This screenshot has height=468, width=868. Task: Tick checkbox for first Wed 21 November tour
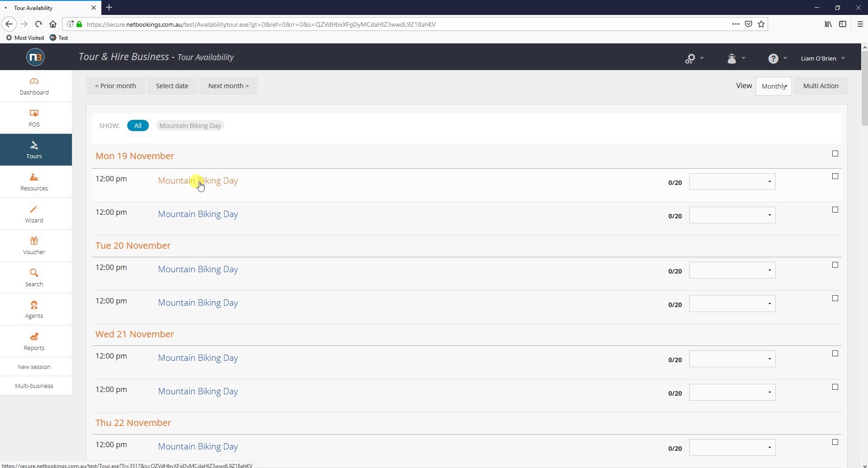click(x=835, y=354)
